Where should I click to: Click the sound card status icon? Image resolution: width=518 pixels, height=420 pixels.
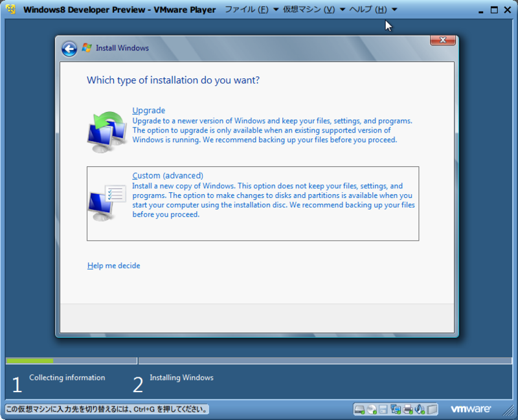(x=420, y=410)
